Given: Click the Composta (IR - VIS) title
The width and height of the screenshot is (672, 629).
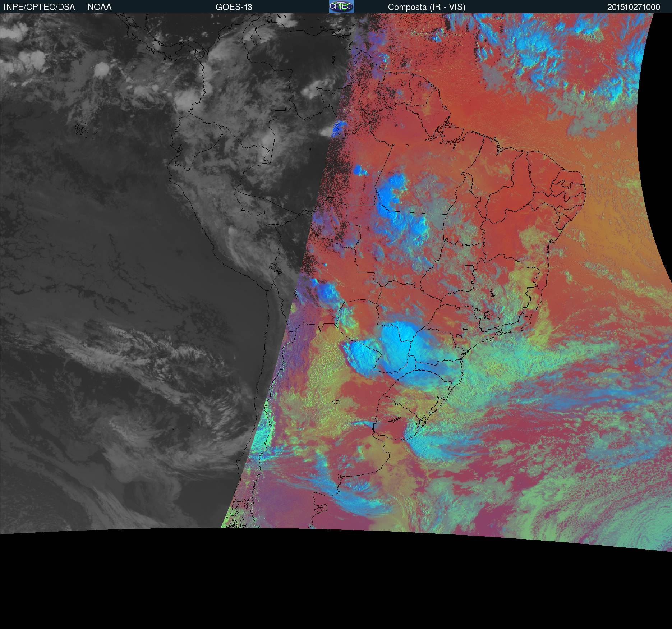Looking at the screenshot, I should 427,7.
